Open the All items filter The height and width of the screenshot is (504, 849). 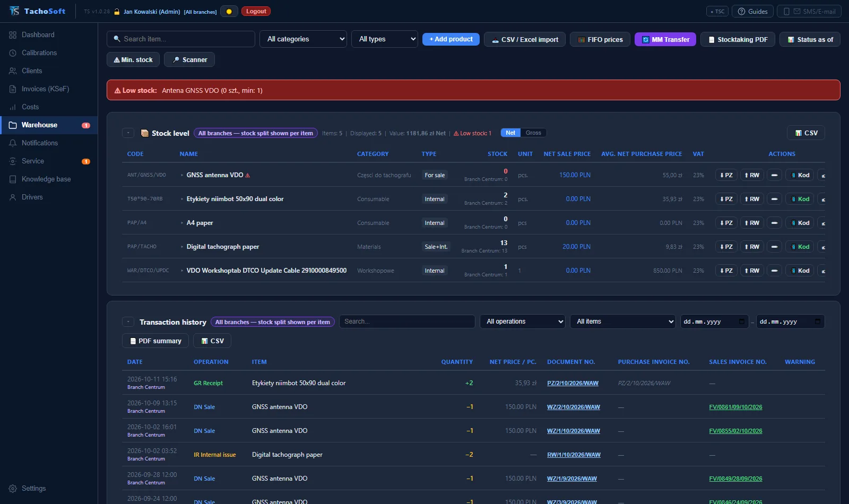click(622, 321)
